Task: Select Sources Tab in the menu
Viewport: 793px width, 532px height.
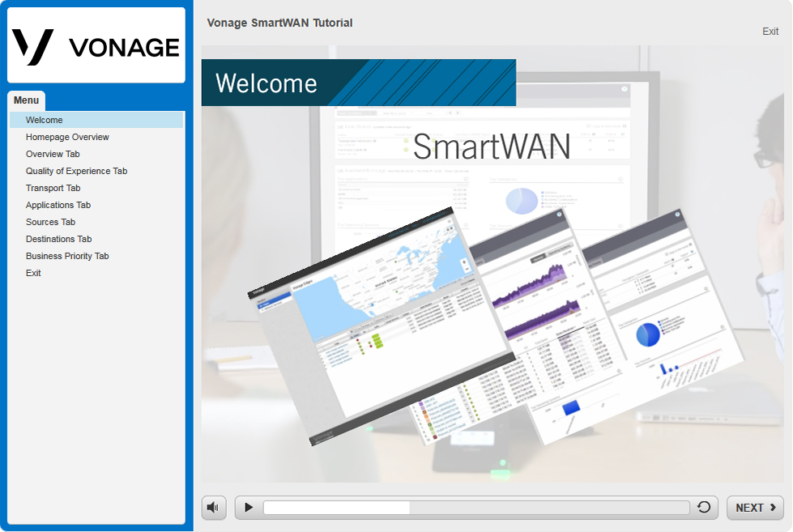Action: (x=96, y=222)
